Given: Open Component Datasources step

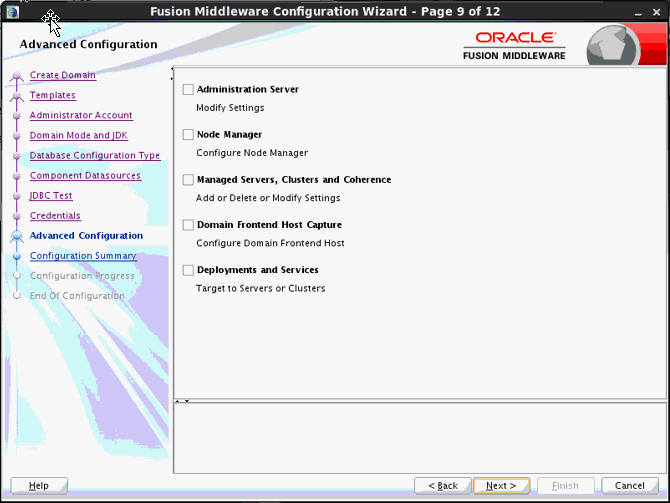Looking at the screenshot, I should pos(85,176).
